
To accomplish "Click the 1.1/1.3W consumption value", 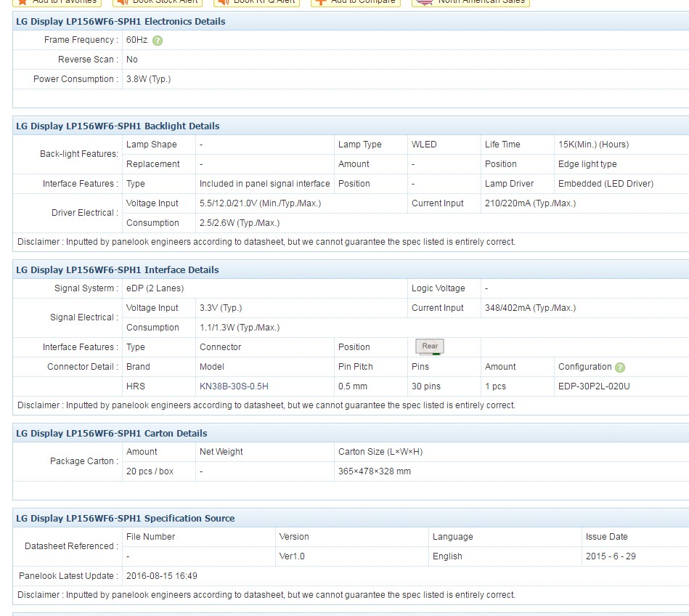I will pyautogui.click(x=240, y=328).
